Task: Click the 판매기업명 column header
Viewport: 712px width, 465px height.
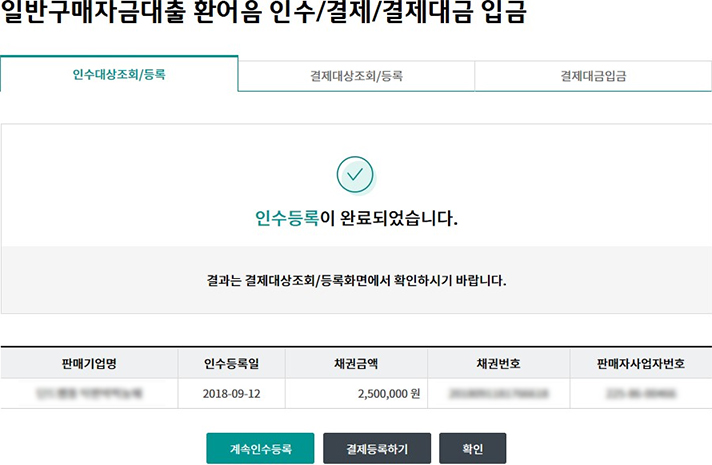Action: point(89,362)
